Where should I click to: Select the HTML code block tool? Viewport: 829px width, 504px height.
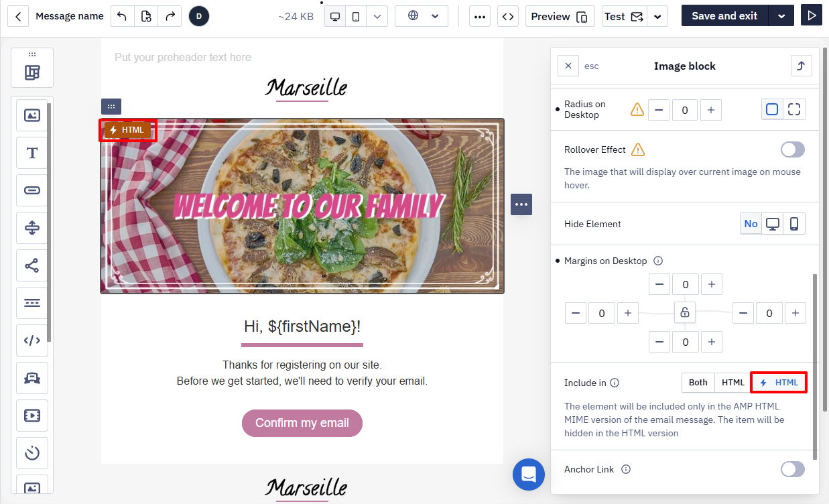pyautogui.click(x=31, y=340)
